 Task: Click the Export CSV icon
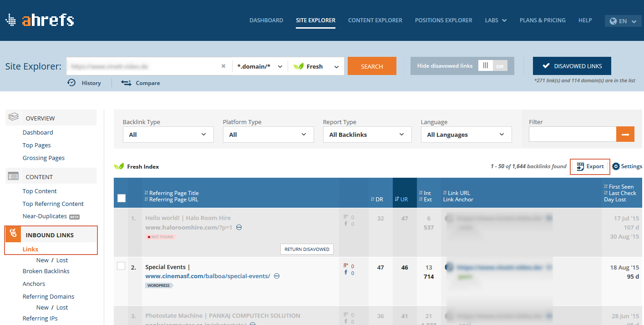pyautogui.click(x=580, y=166)
